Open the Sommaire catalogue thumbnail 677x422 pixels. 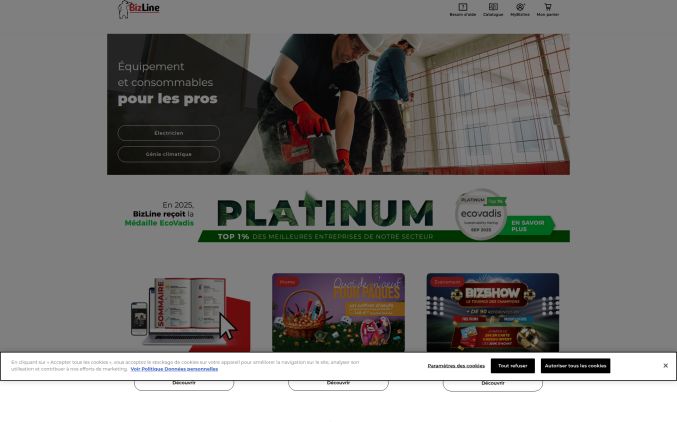click(190, 314)
